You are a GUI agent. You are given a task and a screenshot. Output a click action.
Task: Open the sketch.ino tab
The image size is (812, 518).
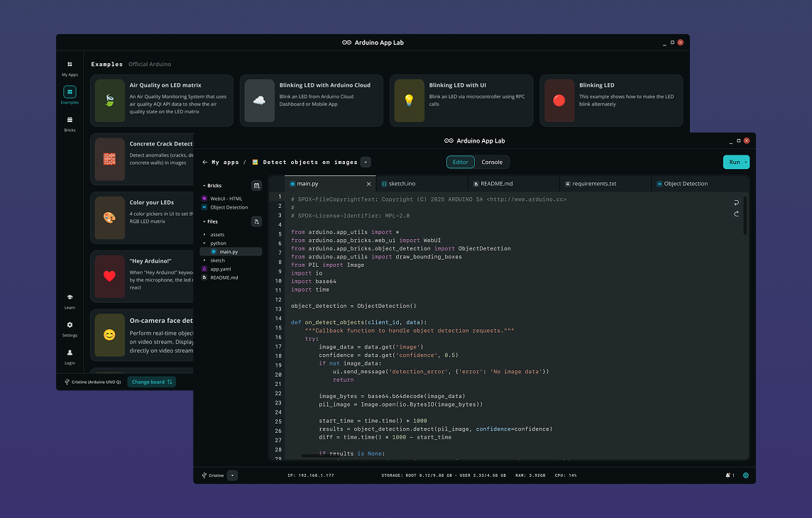click(401, 183)
